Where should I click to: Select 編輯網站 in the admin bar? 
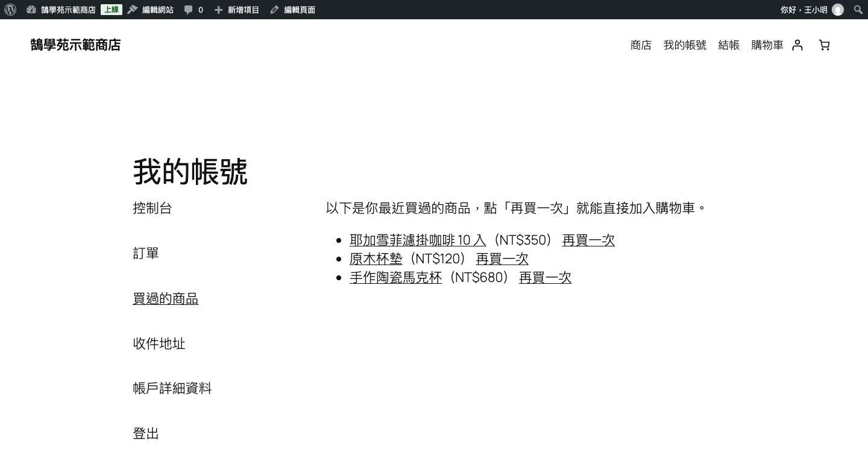click(x=150, y=10)
